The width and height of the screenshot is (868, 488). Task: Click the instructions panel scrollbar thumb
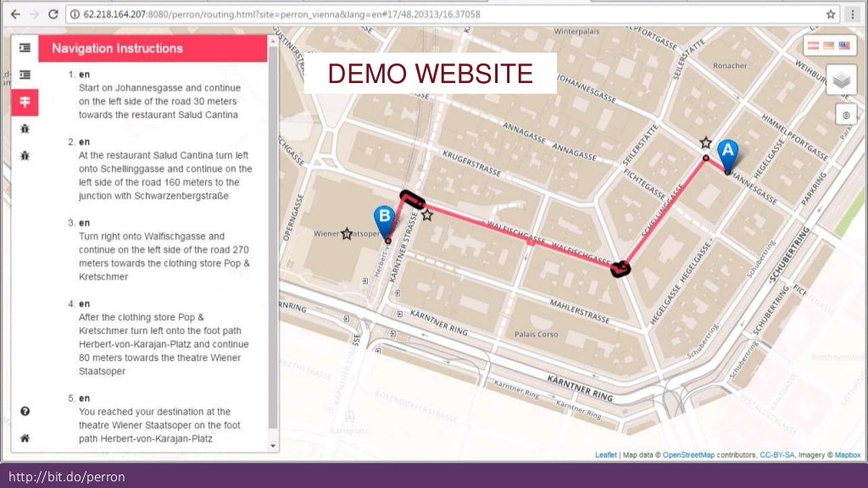(273, 238)
